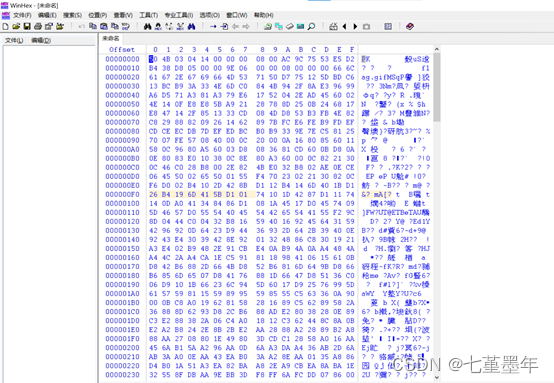Click the gray camera snapshot icon
554x383 pixels.
366,26
